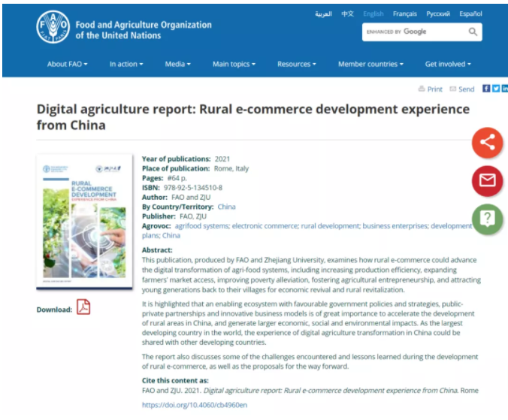Open the Main topics dropdown
The width and height of the screenshot is (508, 420).
[x=235, y=64]
